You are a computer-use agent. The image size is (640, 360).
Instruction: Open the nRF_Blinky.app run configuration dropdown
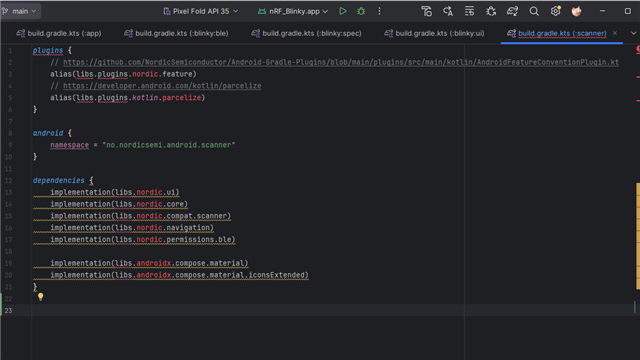tap(293, 11)
